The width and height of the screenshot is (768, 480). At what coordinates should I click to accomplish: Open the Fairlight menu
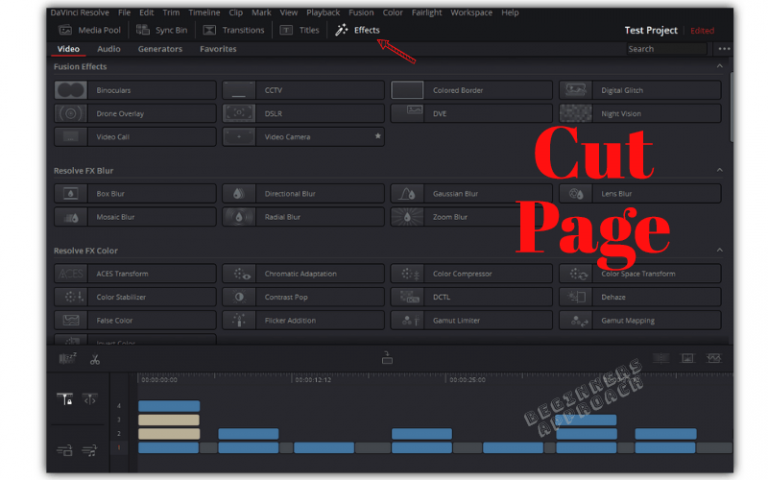tap(427, 13)
